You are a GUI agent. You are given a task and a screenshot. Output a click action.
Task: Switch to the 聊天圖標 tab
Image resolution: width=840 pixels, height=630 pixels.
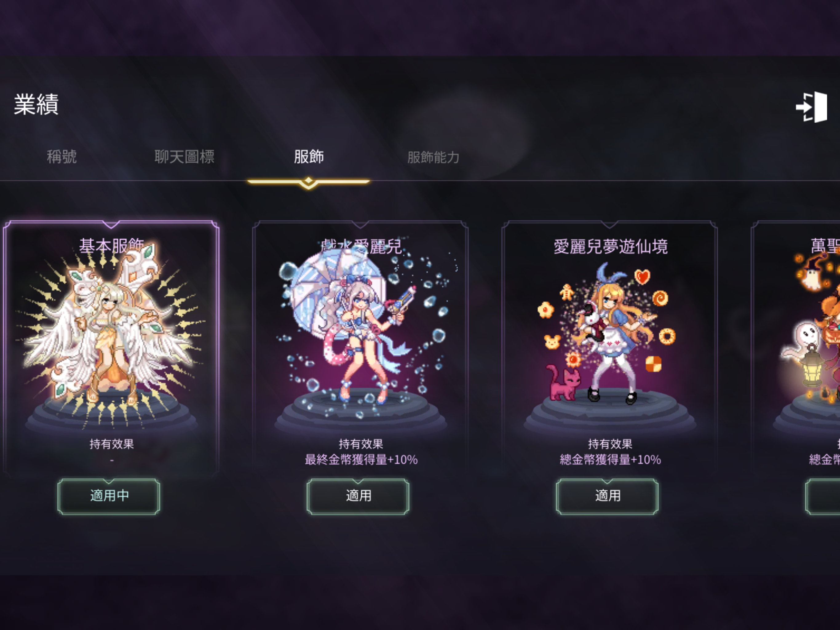click(184, 157)
